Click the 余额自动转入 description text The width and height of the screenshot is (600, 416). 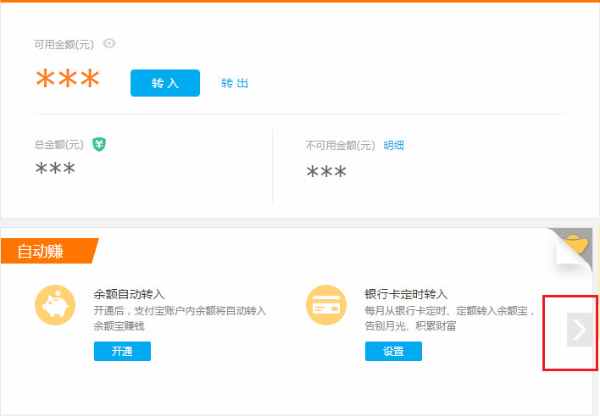tap(180, 319)
